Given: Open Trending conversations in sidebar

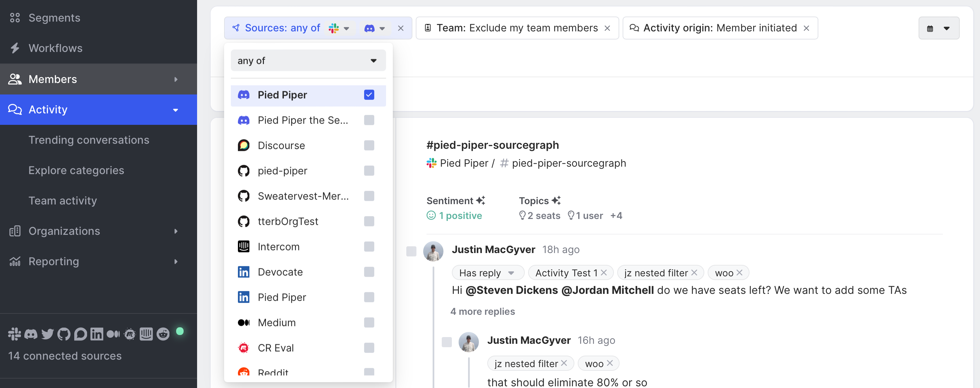Looking at the screenshot, I should click(89, 140).
